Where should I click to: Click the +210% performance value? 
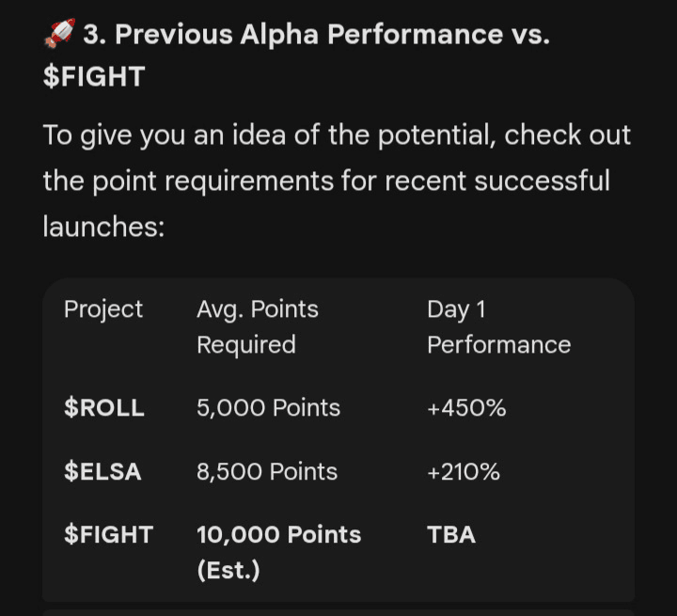coord(464,471)
